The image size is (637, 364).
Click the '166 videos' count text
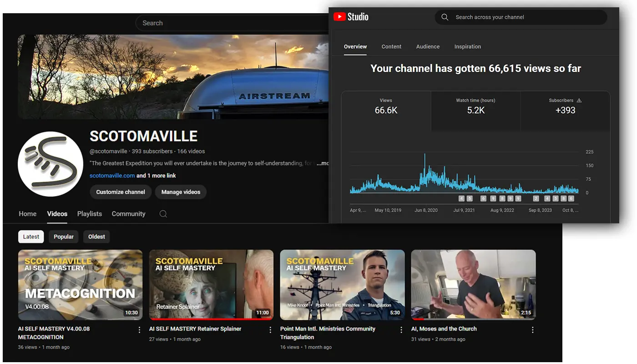191,151
